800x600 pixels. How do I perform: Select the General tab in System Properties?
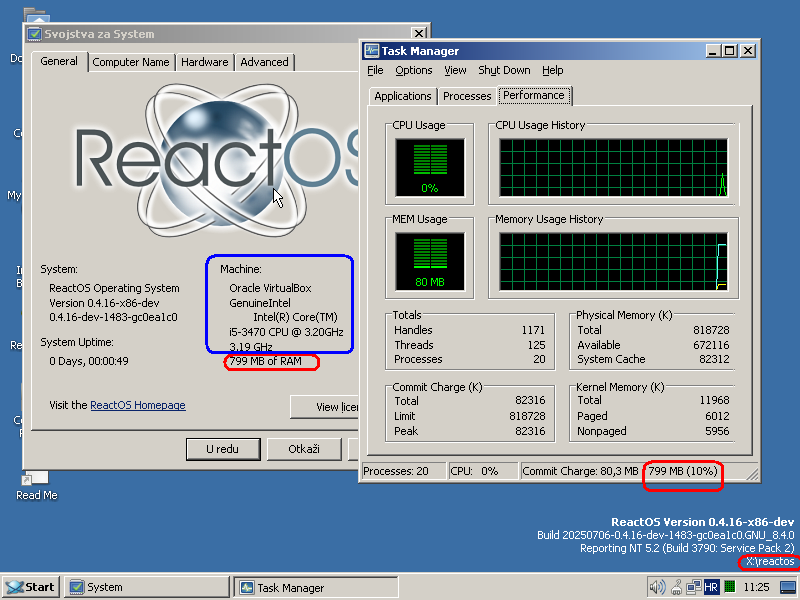click(x=59, y=61)
